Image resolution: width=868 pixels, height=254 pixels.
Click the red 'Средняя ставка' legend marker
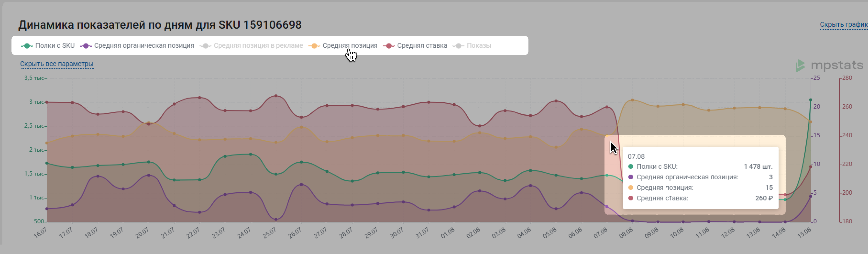click(x=389, y=46)
